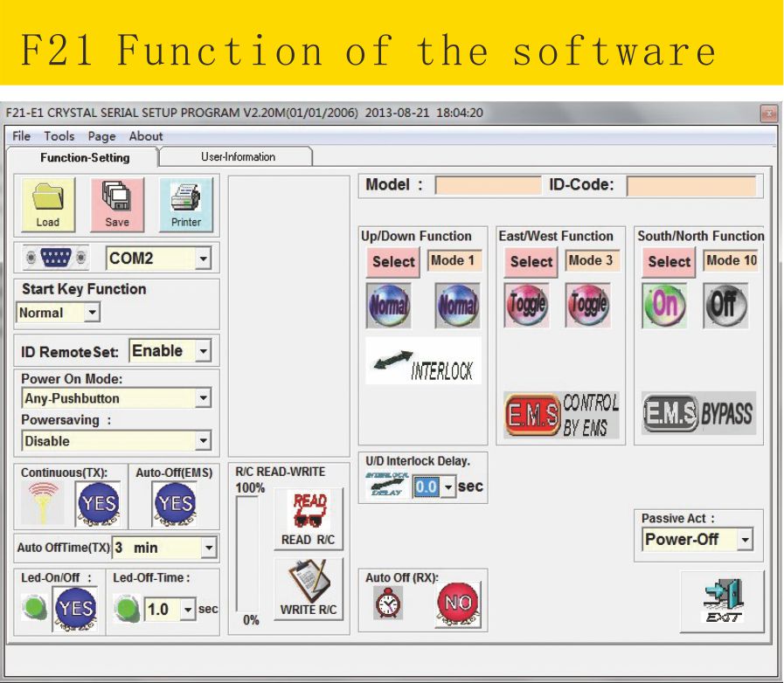
Task: Click the E.M.S BYPASS icon
Action: point(697,414)
